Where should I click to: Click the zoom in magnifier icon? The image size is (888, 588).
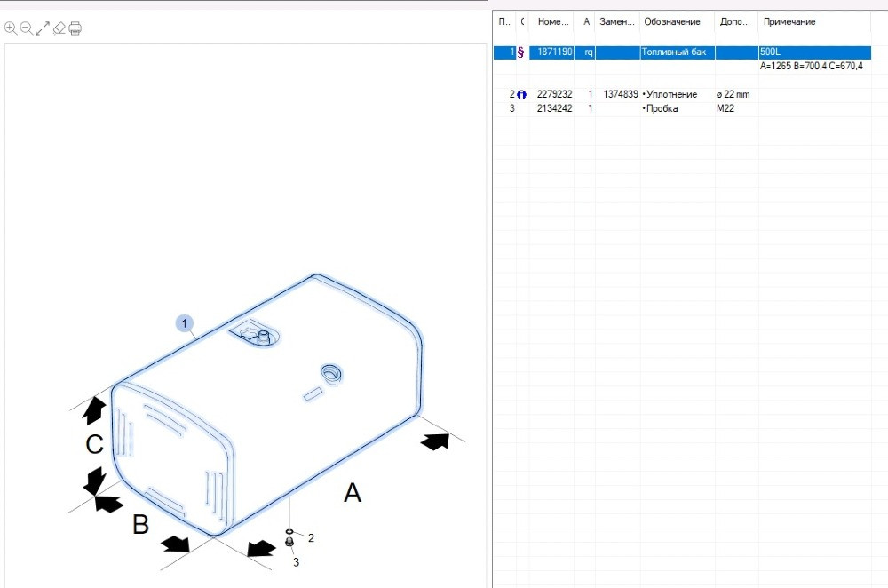click(x=11, y=28)
